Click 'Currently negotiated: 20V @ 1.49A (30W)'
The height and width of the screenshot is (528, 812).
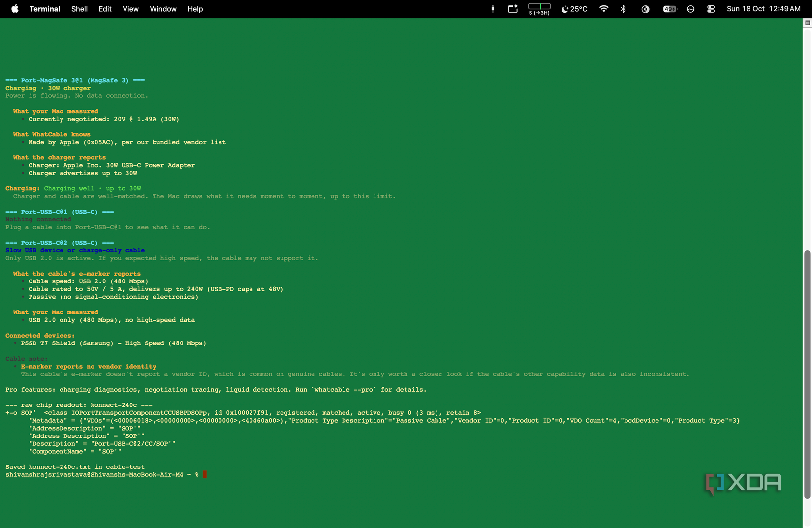click(103, 119)
